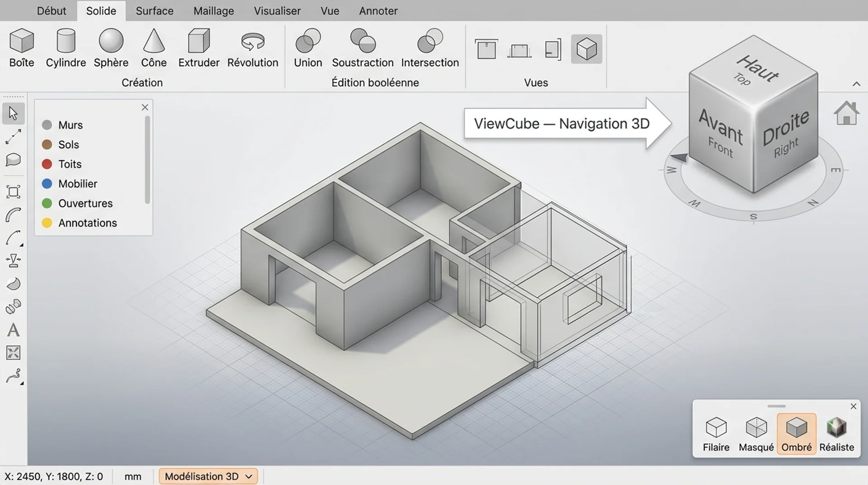Select the Toits layer name
This screenshot has height=485, width=868.
(70, 164)
